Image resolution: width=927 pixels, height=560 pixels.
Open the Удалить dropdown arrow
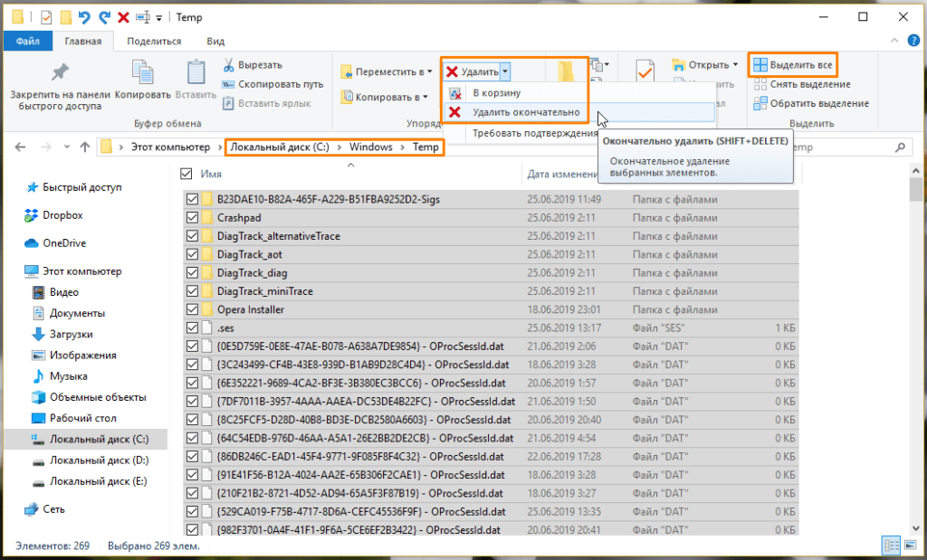(505, 71)
